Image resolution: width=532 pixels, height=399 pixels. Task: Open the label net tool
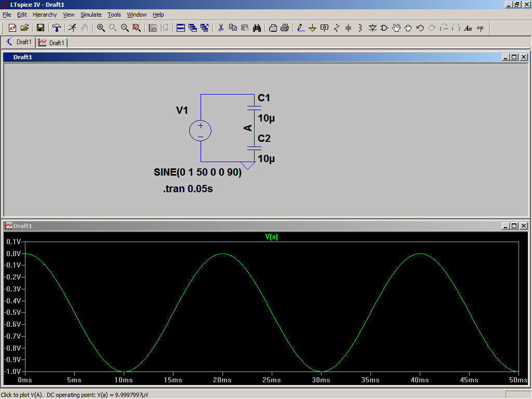pos(324,28)
